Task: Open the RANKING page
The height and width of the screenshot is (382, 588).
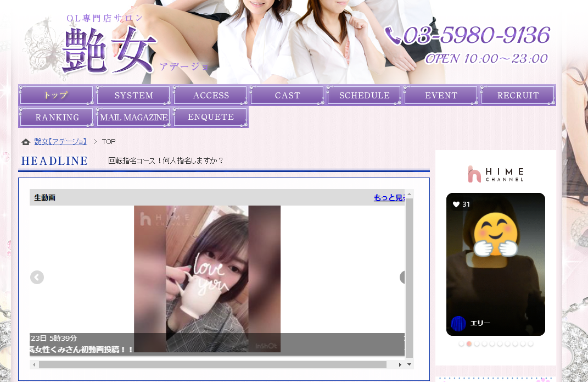Action: [x=57, y=118]
